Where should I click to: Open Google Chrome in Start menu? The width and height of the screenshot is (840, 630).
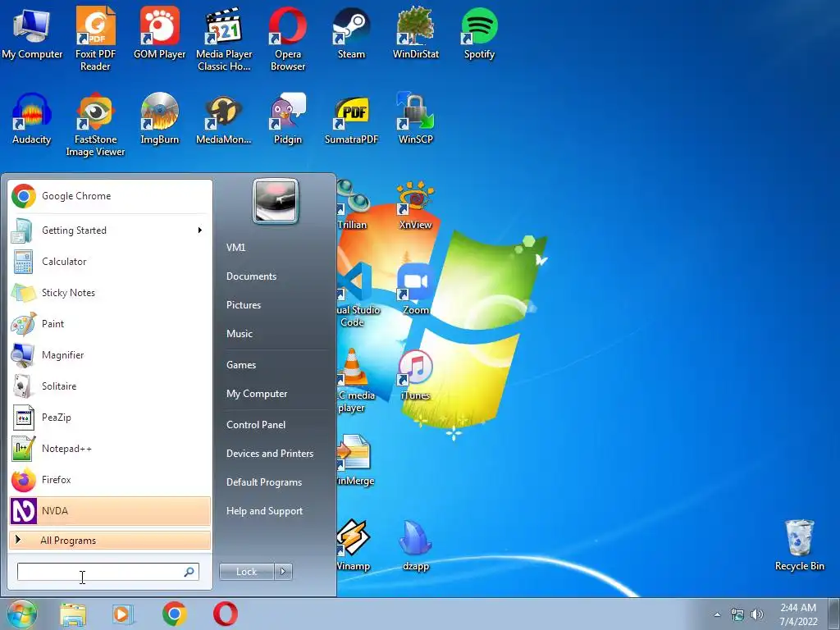tap(110, 196)
